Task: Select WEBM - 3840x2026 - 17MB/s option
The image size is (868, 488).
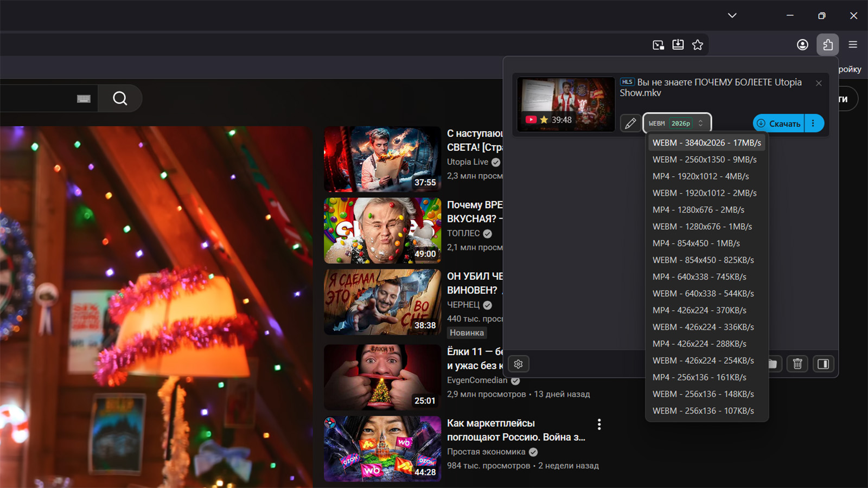Action: (706, 143)
